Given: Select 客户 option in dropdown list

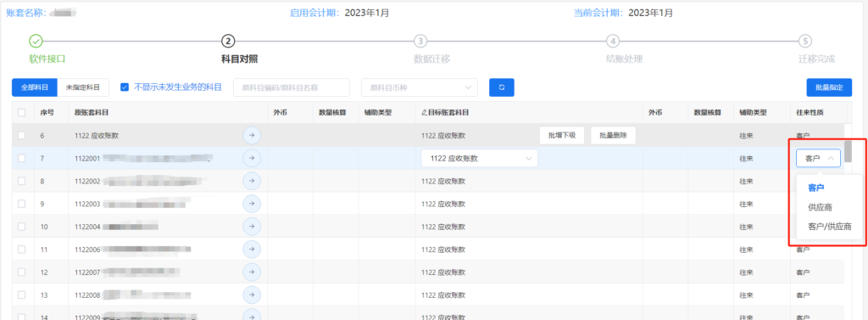Looking at the screenshot, I should (x=816, y=188).
